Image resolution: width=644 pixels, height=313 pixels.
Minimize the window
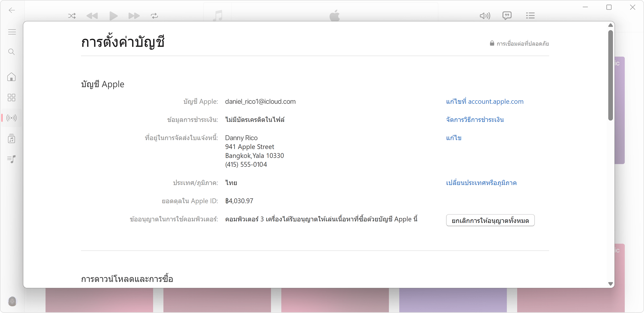[585, 7]
